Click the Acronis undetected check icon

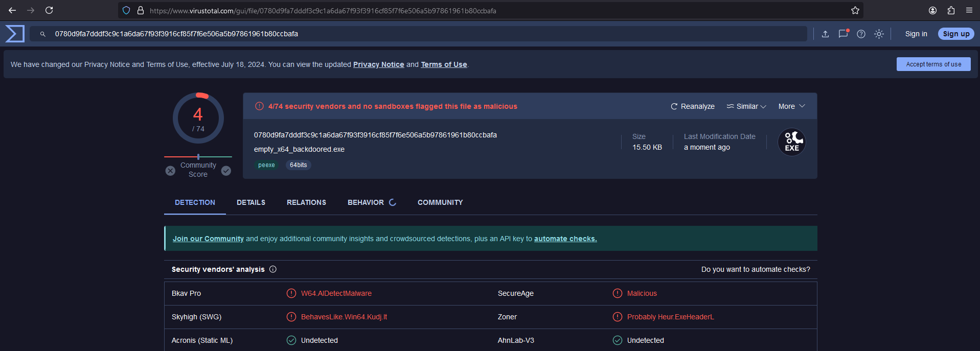pos(291,340)
